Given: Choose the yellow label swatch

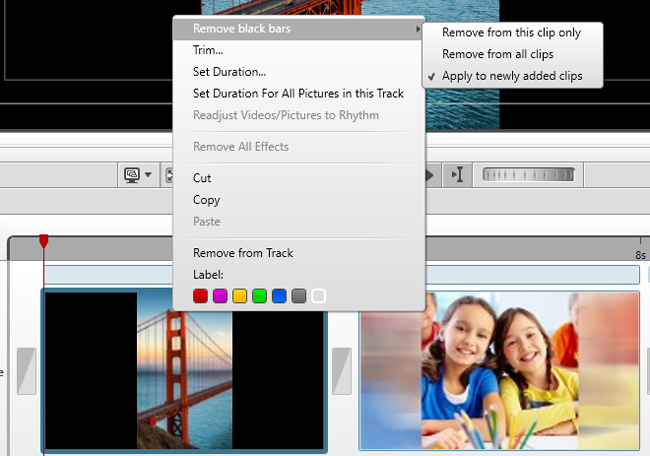Looking at the screenshot, I should pyautogui.click(x=240, y=296).
